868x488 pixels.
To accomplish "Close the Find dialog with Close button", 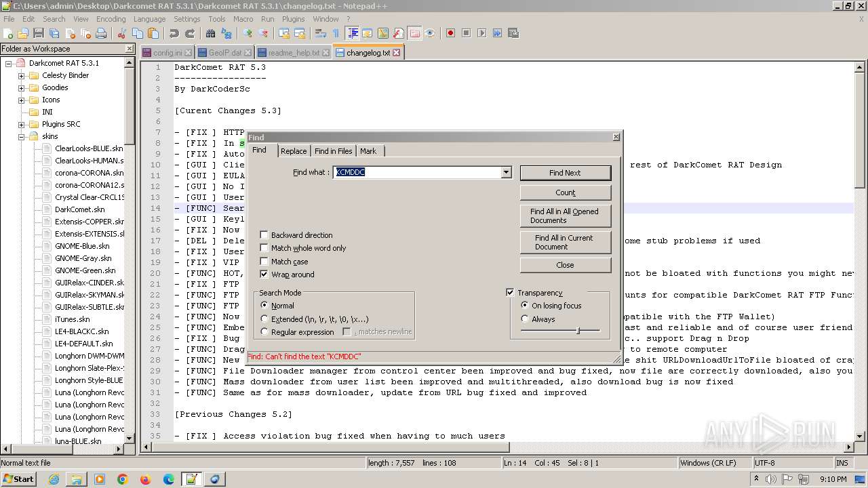I will [565, 265].
